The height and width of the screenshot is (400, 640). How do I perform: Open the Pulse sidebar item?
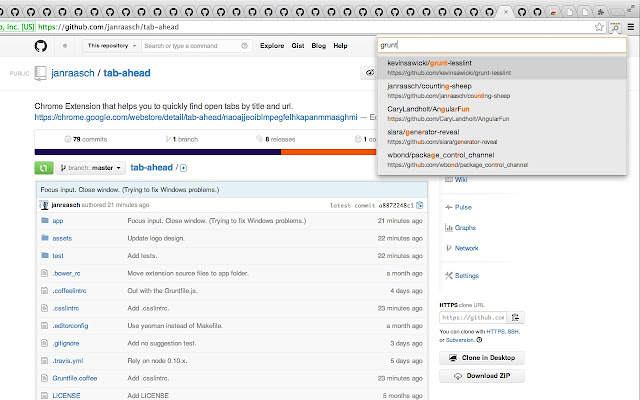pos(463,207)
